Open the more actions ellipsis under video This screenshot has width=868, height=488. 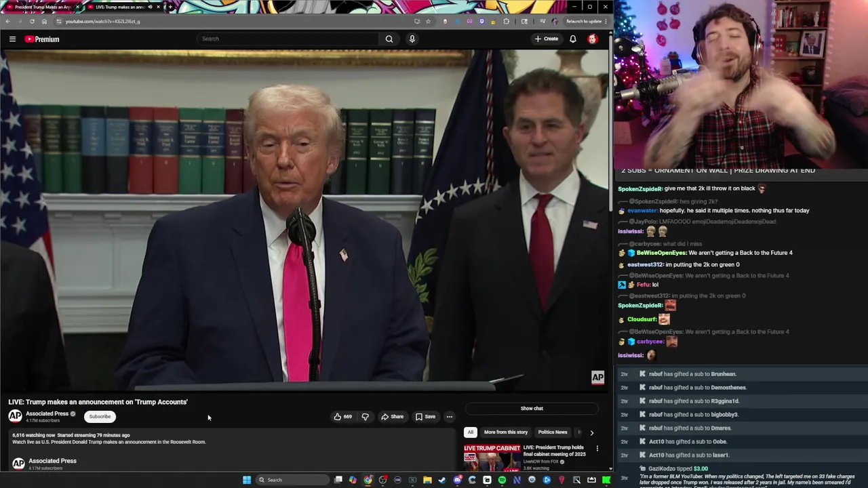(449, 417)
